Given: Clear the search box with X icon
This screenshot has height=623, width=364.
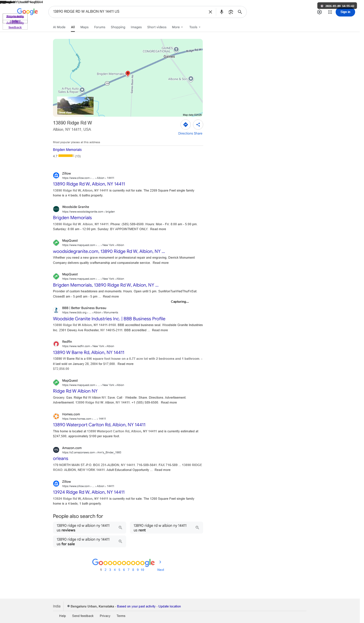Looking at the screenshot, I should tap(210, 12).
